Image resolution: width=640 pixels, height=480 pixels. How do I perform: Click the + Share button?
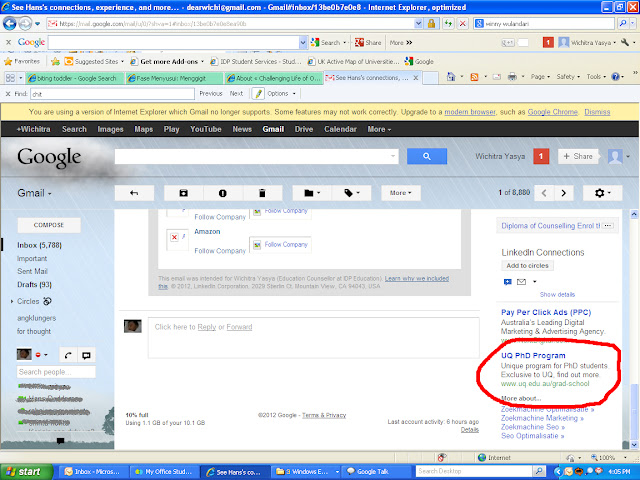click(x=578, y=156)
